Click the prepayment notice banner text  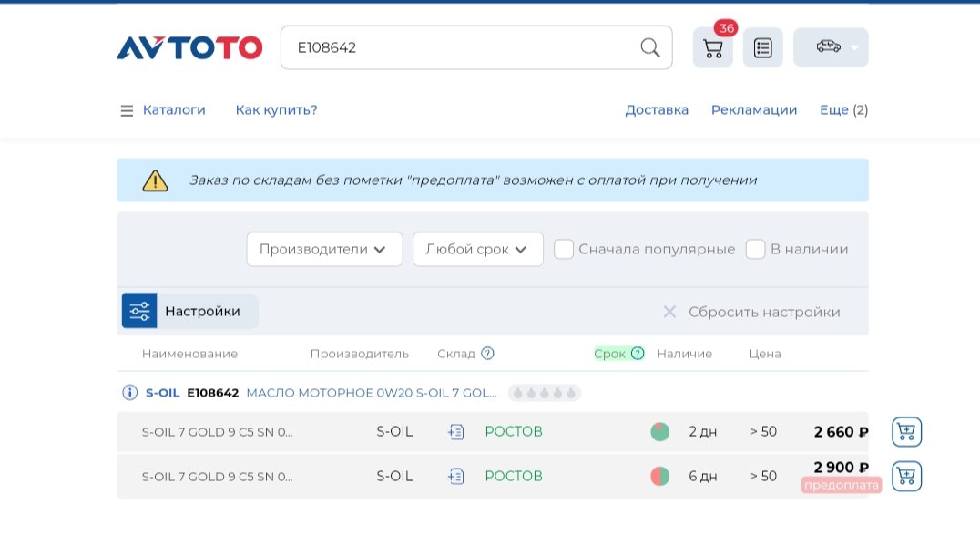473,180
